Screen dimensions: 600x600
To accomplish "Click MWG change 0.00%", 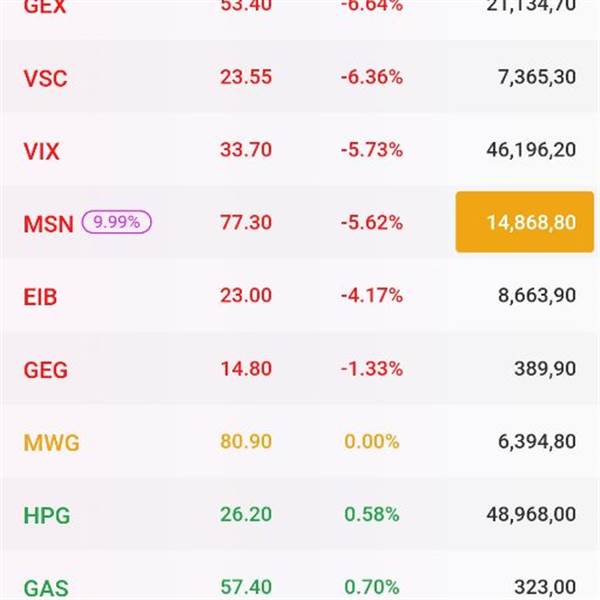I will pyautogui.click(x=371, y=441).
